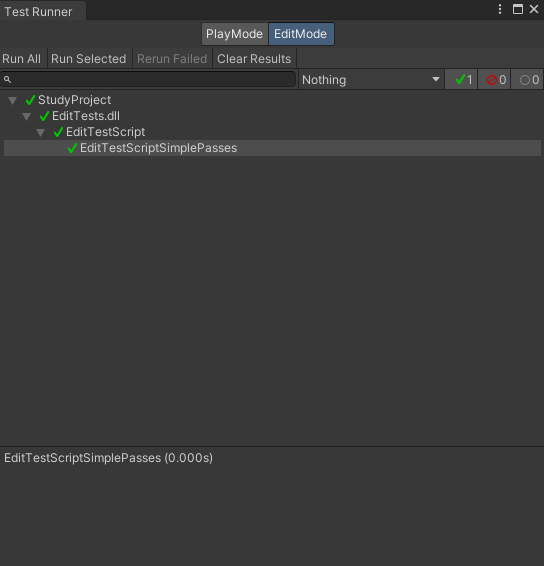Collapse the StudyProject tree node
Viewport: 544px width, 566px height.
pyautogui.click(x=13, y=100)
